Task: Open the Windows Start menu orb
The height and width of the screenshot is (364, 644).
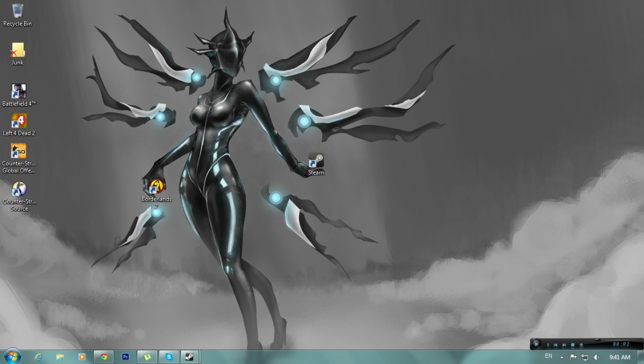Action: pyautogui.click(x=12, y=356)
